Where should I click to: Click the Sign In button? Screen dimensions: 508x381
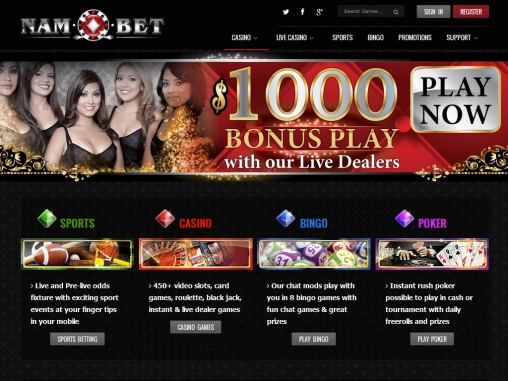tap(433, 12)
